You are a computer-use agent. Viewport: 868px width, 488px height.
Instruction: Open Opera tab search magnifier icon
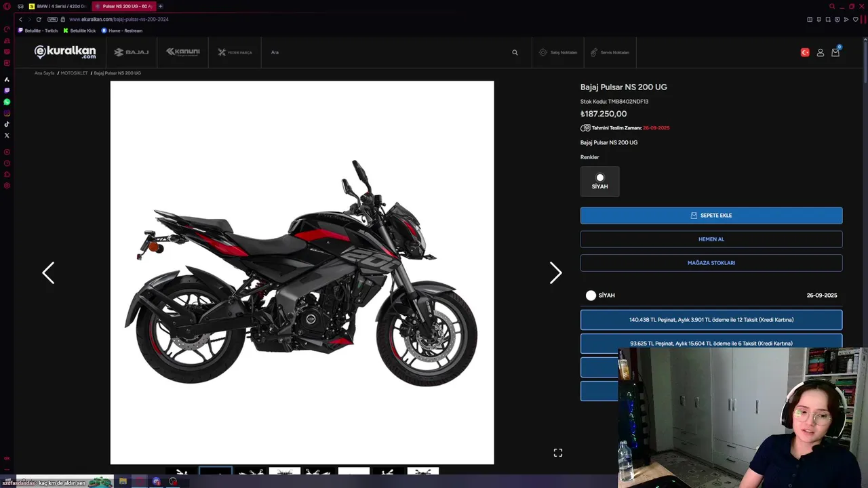click(x=832, y=6)
